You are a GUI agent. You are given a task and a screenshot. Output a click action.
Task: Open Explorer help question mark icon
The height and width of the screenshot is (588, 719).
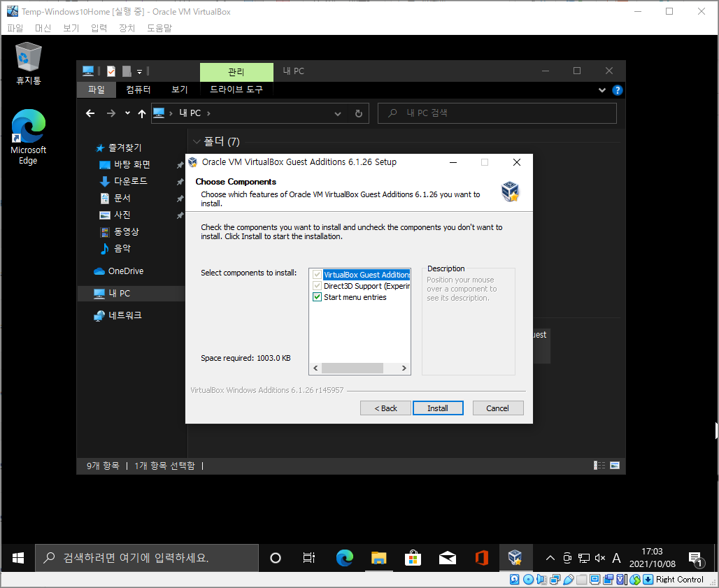point(617,89)
